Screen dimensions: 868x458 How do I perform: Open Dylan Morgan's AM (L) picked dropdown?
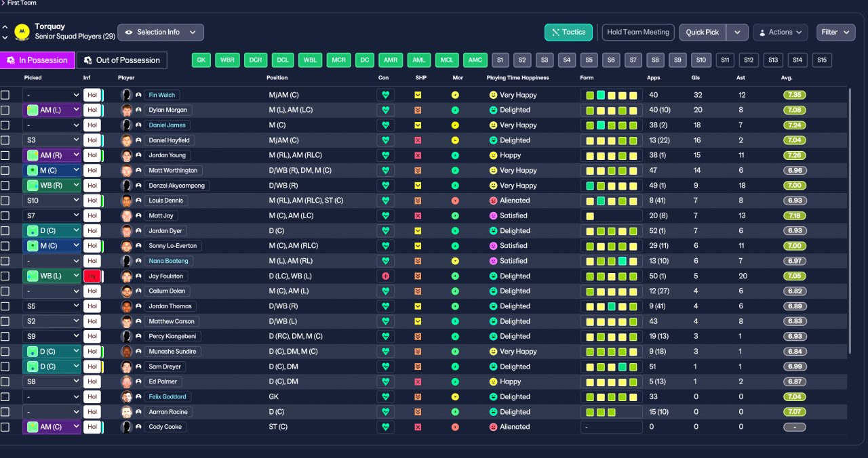pos(52,110)
